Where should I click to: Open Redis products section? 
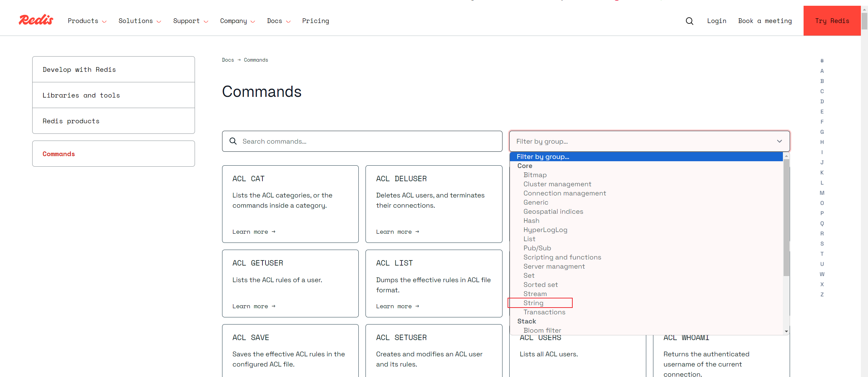(114, 121)
